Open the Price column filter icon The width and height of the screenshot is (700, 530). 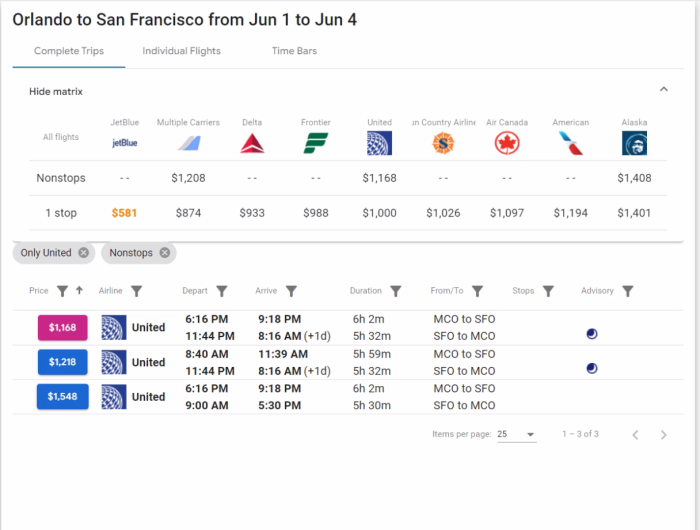tap(62, 291)
